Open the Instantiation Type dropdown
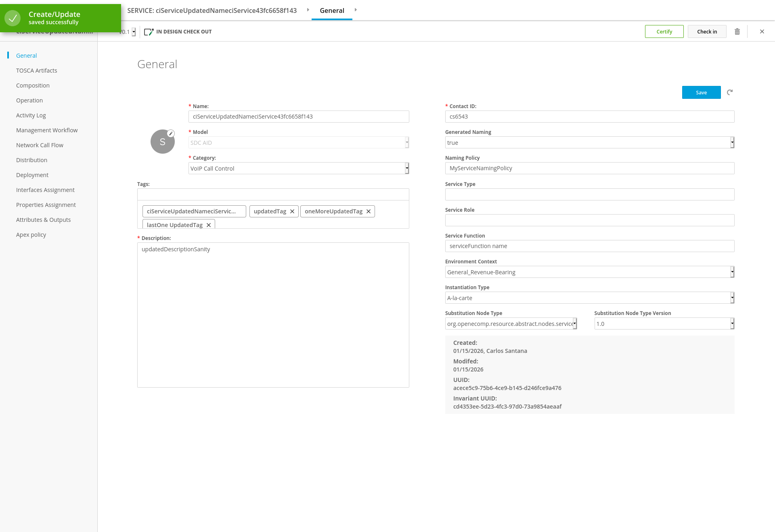The image size is (775, 532). 589,298
